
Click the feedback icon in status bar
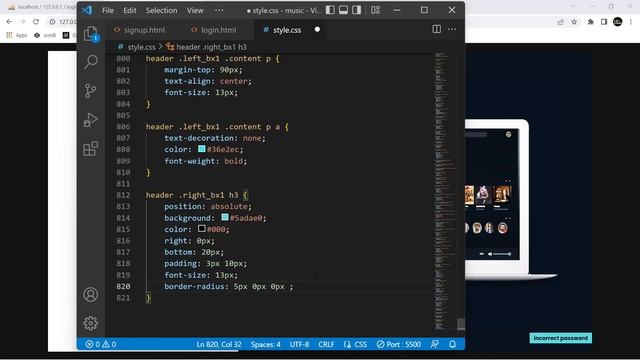pyautogui.click(x=435, y=344)
